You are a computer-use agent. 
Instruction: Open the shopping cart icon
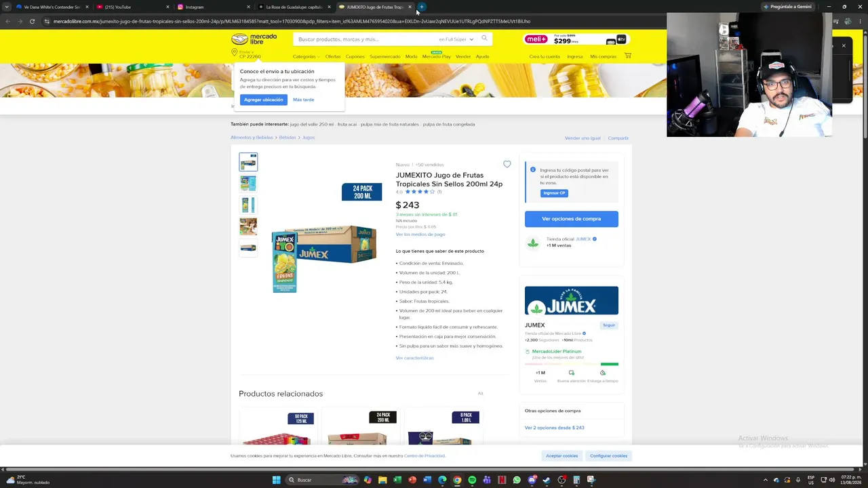coord(627,56)
